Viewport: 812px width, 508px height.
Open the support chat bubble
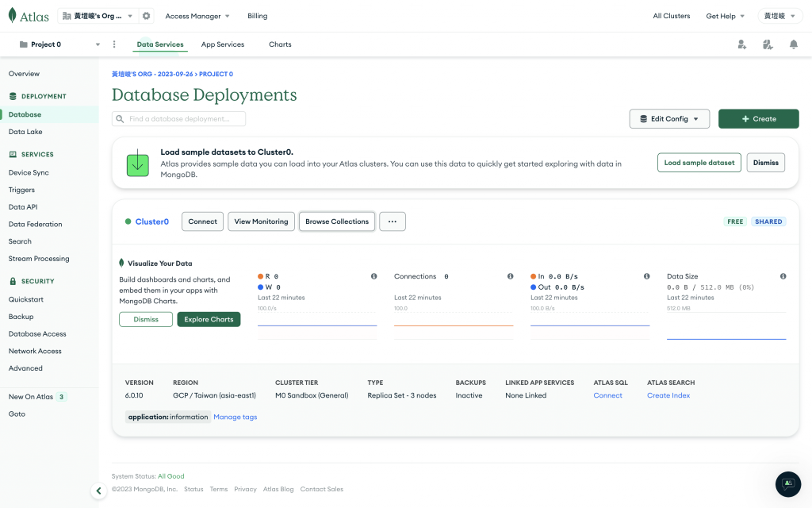[x=788, y=484]
